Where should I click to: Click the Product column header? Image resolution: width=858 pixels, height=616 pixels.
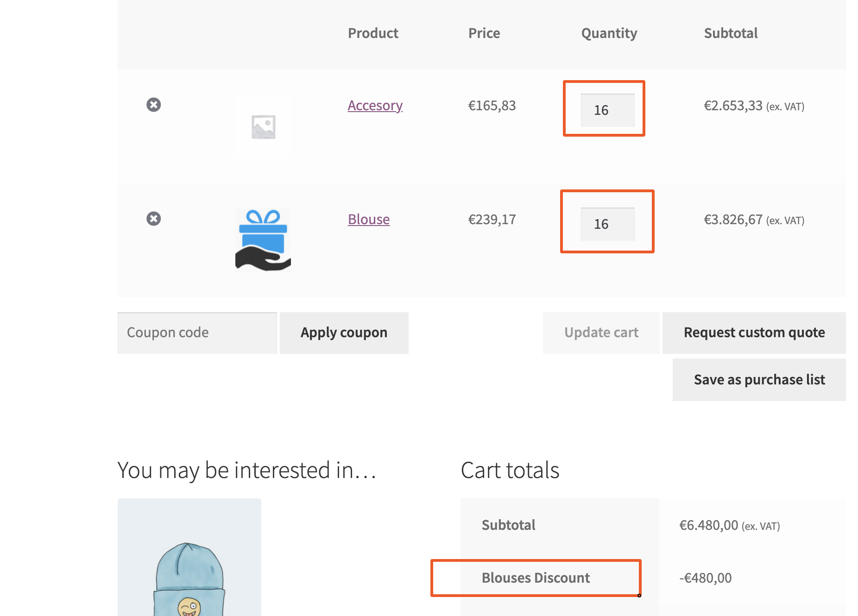[373, 33]
